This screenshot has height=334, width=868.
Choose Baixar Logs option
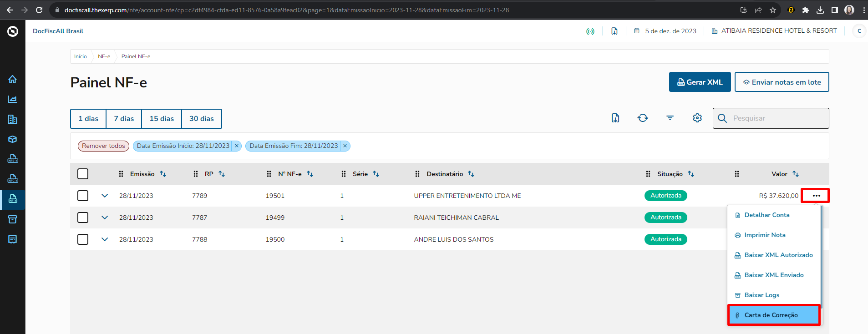(x=774, y=295)
